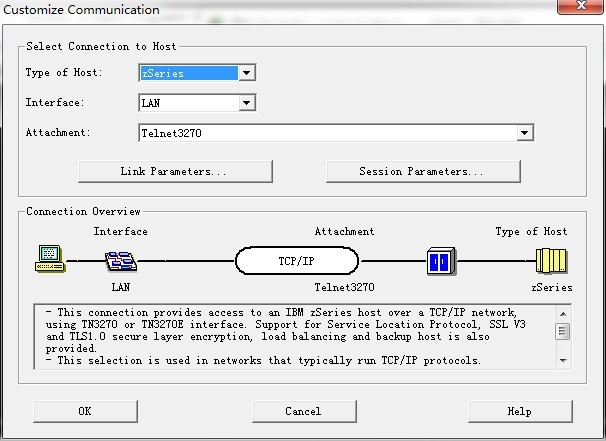Image resolution: width=606 pixels, height=441 pixels.
Task: Open Help for this dialog
Action: coord(520,411)
